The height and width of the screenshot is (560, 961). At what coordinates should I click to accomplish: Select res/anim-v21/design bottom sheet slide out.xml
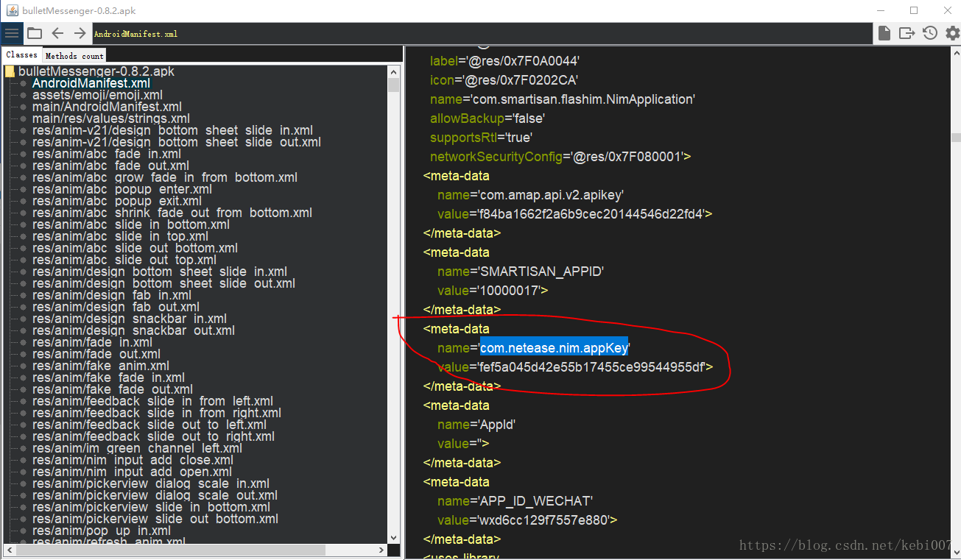pyautogui.click(x=177, y=142)
